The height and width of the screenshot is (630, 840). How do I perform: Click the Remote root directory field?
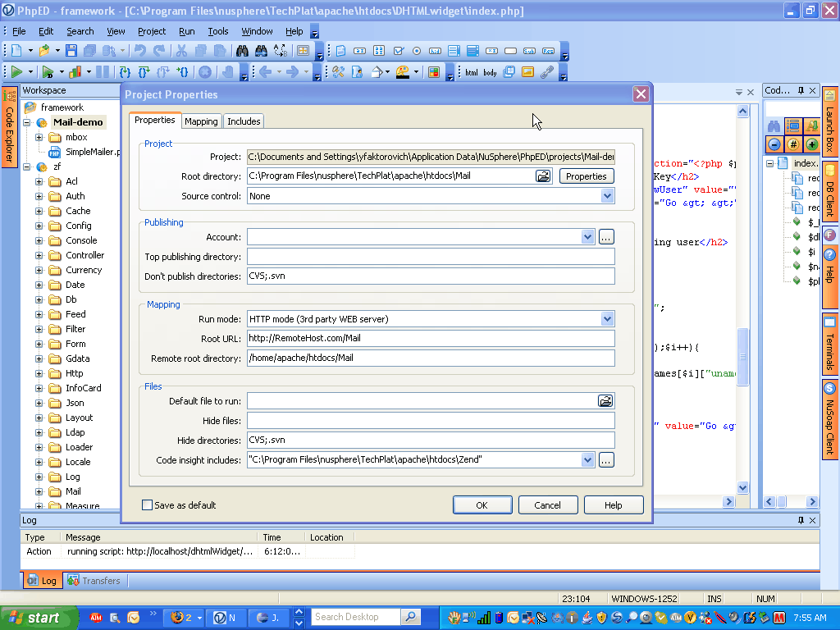pos(431,358)
